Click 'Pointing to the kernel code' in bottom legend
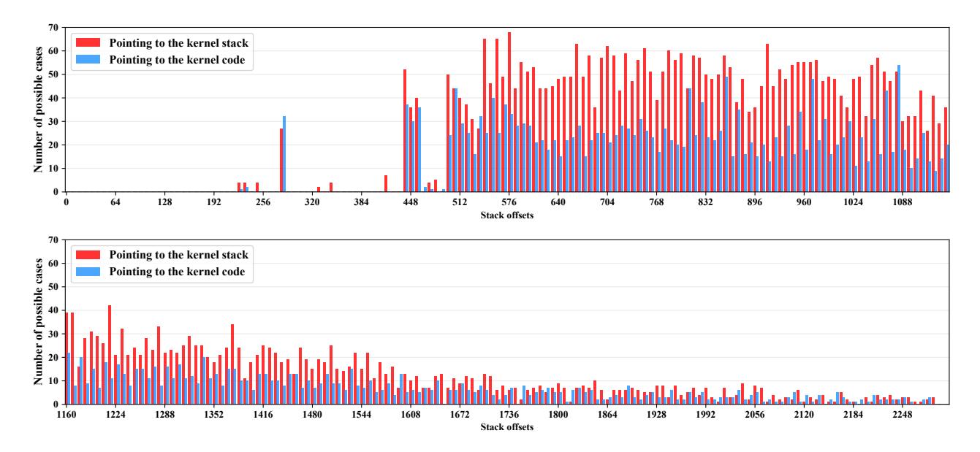Screen dimensions: 980x452 coord(178,272)
